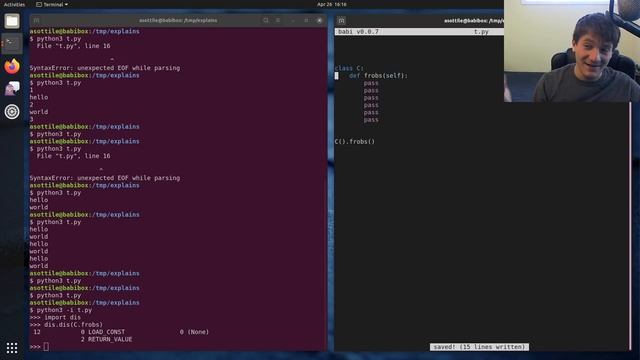Click 'def frobs(self):' line in editor
The height and width of the screenshot is (360, 640).
tap(378, 76)
